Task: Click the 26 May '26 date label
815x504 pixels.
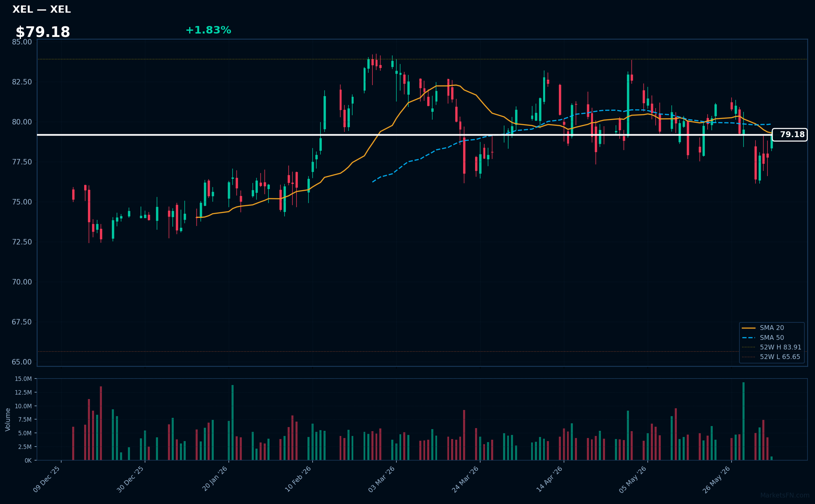Action: tap(717, 479)
